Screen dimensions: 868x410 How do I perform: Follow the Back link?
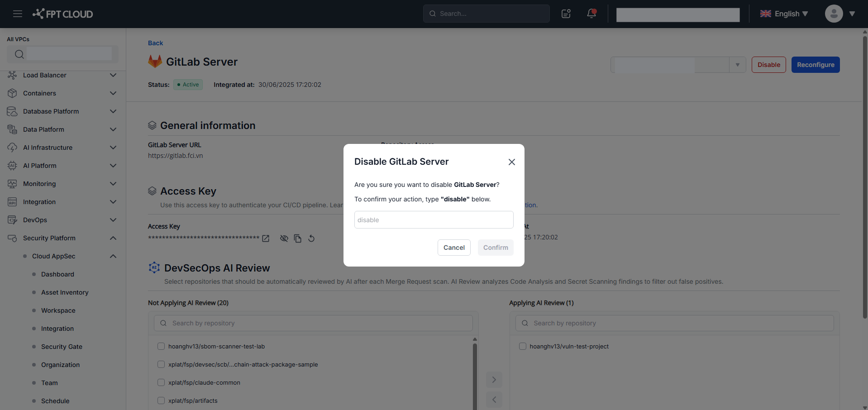(155, 43)
